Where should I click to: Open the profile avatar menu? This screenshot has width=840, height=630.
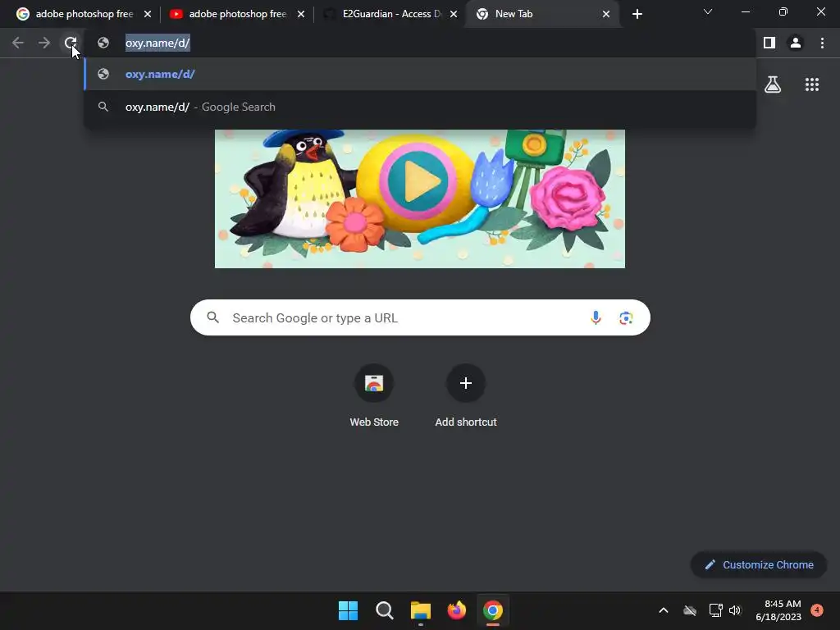tap(796, 43)
